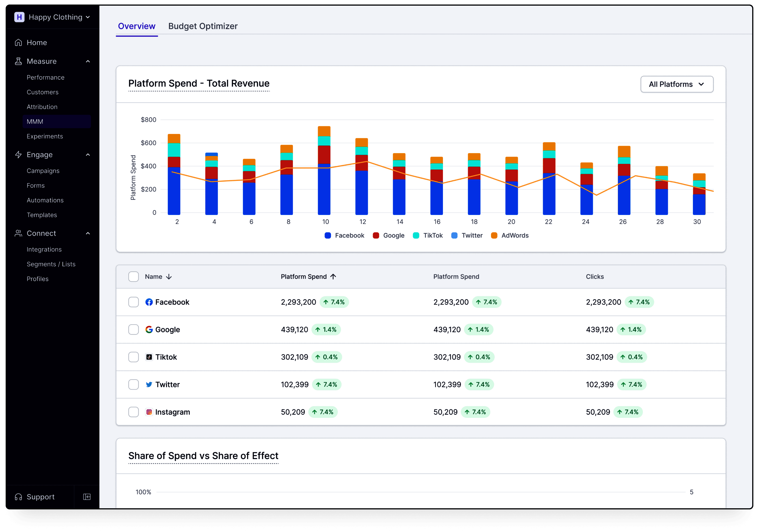The height and width of the screenshot is (532, 759).
Task: Open the Attribution page
Action: point(42,107)
